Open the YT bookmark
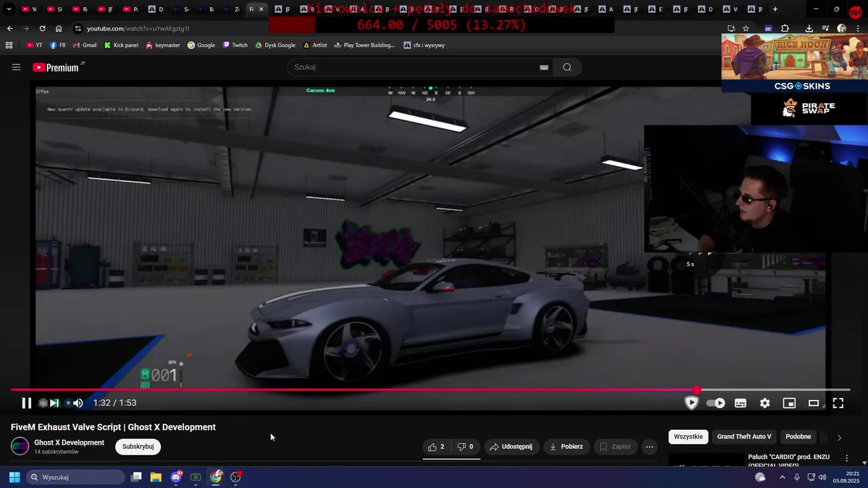This screenshot has height=488, width=868. pyautogui.click(x=34, y=45)
